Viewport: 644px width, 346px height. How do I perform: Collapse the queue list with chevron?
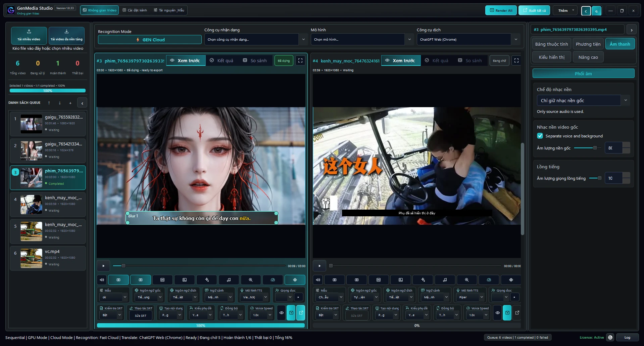coord(82,103)
